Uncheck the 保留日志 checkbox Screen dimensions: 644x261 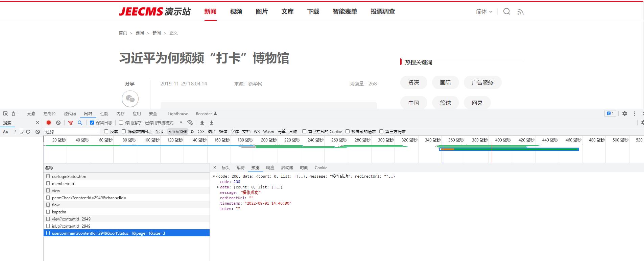click(92, 123)
